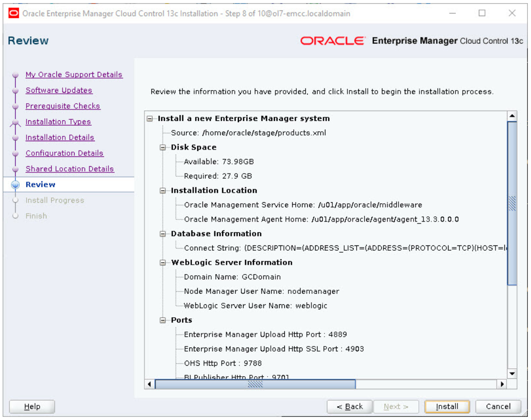The image size is (531, 420).
Task: Click the WebLogic Server Information heading
Action: click(232, 263)
